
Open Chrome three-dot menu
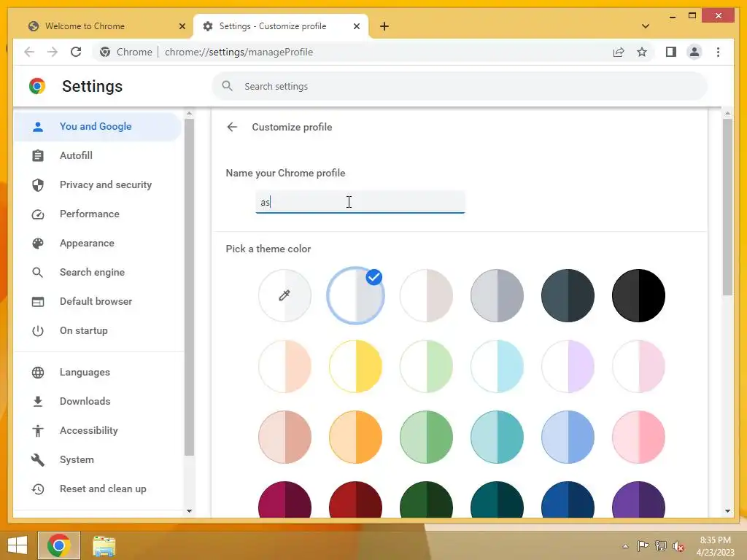click(718, 52)
